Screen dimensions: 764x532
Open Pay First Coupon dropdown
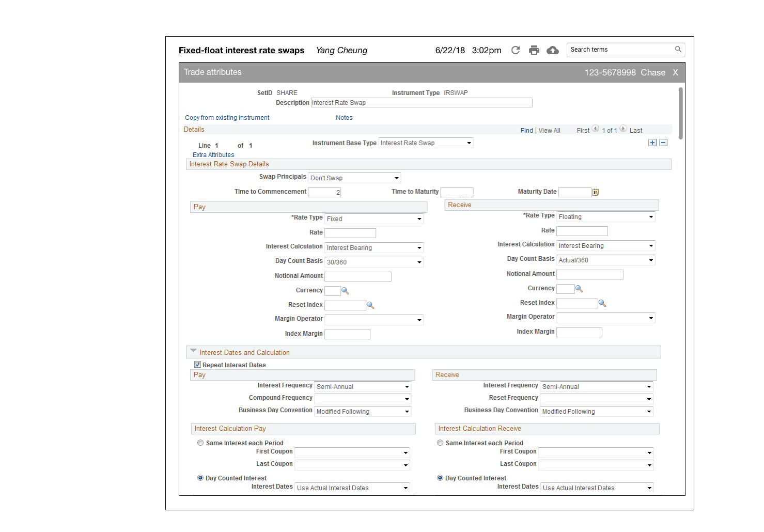[x=352, y=453]
